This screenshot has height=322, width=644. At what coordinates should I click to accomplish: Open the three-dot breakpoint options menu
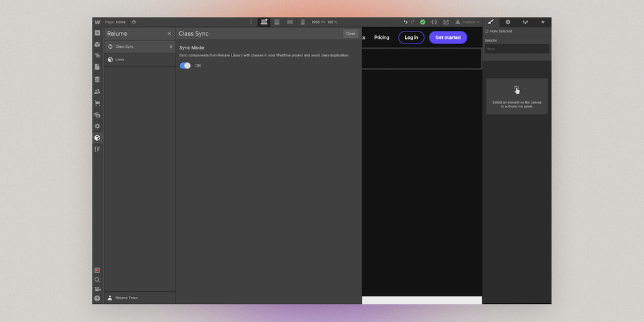click(251, 22)
